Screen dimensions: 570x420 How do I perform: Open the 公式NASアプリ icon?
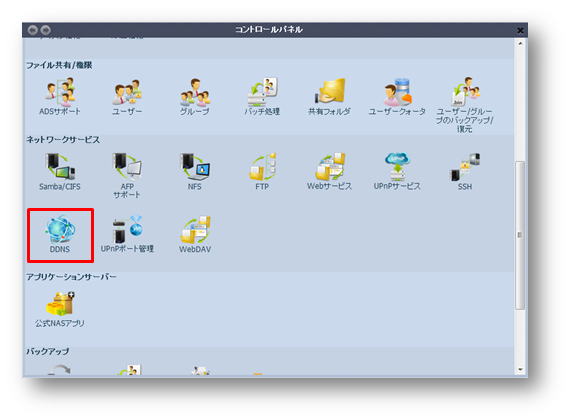[60, 309]
